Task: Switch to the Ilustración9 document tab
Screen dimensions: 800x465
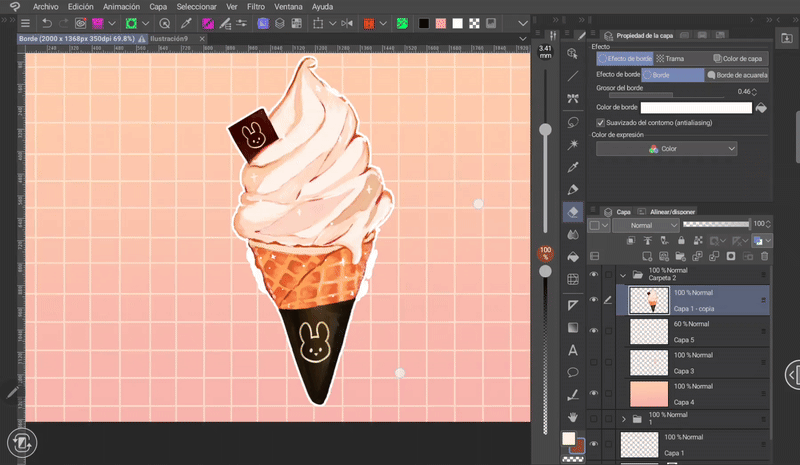Action: pyautogui.click(x=169, y=39)
